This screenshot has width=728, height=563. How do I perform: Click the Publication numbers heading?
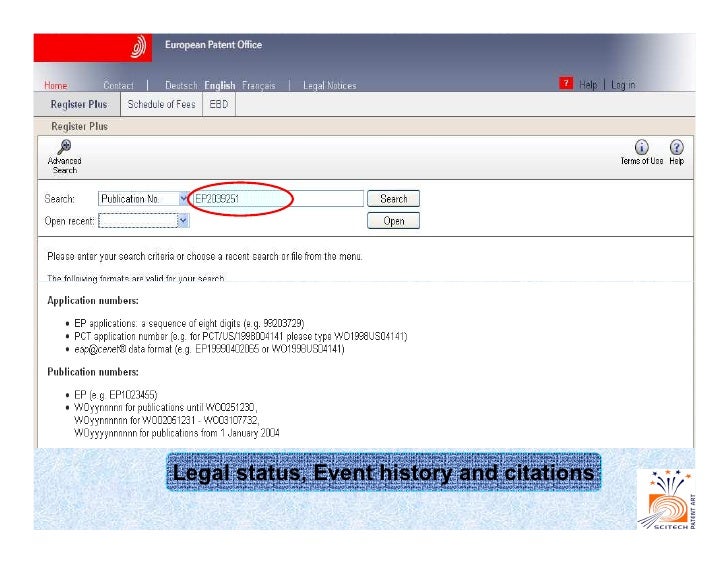(93, 372)
